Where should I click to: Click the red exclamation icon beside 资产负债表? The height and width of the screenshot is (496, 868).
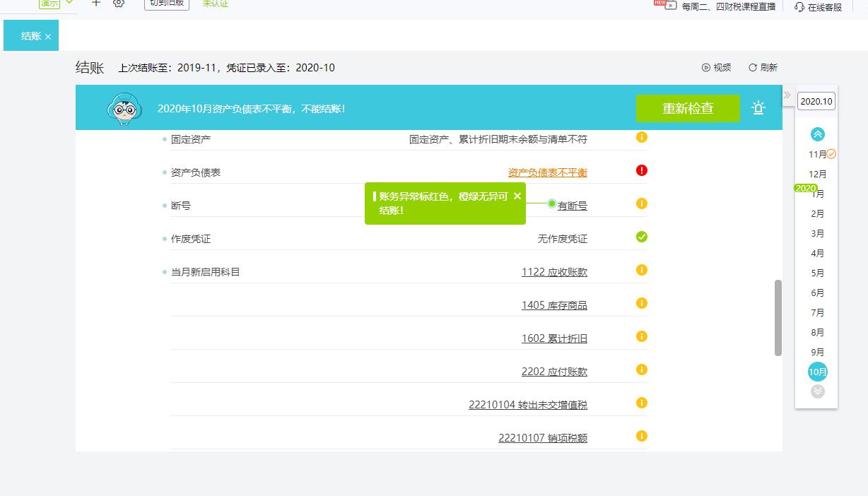tap(640, 170)
